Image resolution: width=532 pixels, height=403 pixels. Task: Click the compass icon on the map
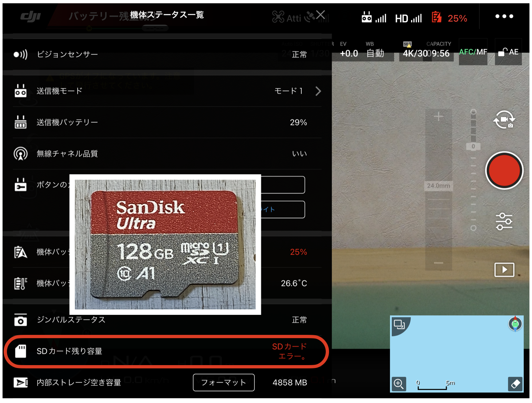point(515,324)
